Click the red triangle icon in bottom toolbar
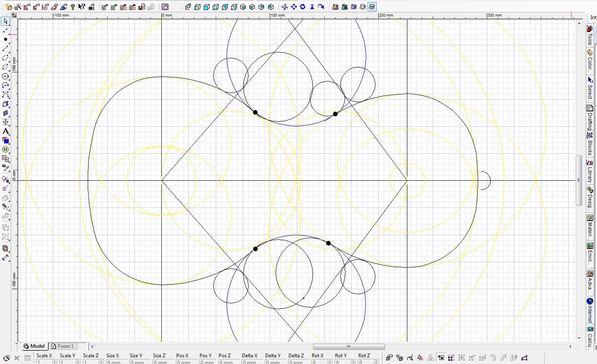Viewport: 597px width, 364px height. [x=420, y=358]
